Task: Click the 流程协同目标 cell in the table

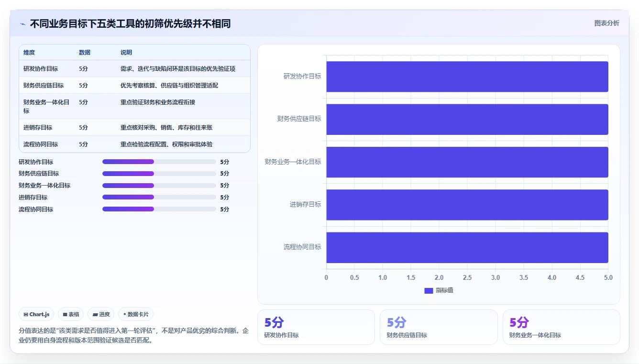Action: (x=41, y=144)
